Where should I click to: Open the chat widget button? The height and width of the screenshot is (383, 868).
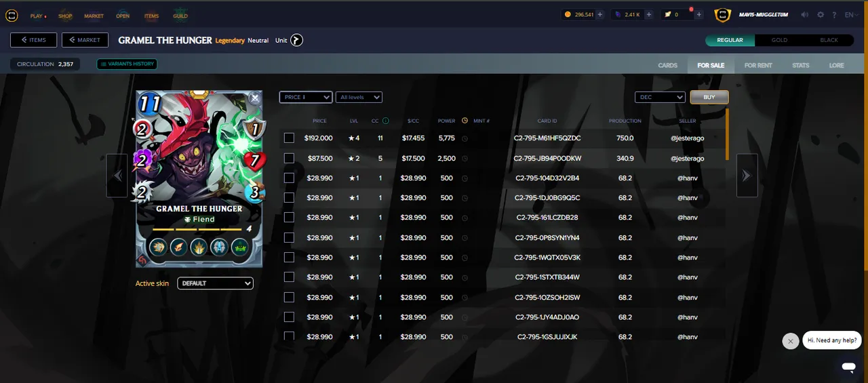[848, 367]
